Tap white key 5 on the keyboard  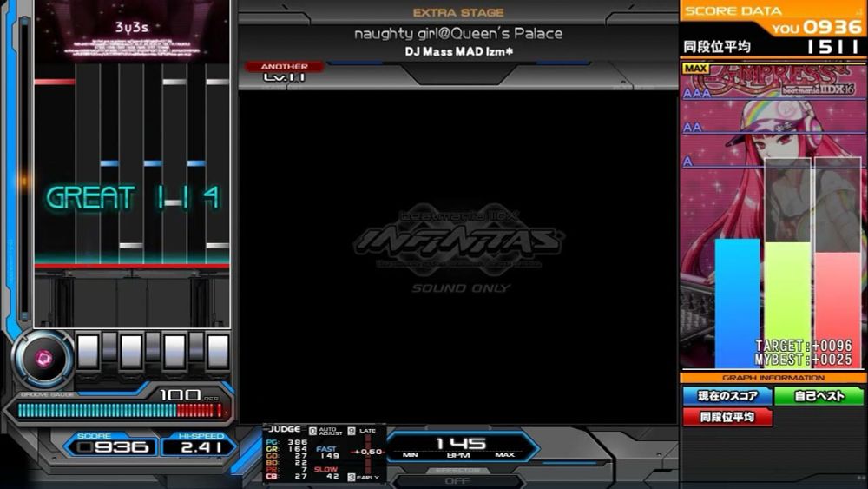point(174,351)
